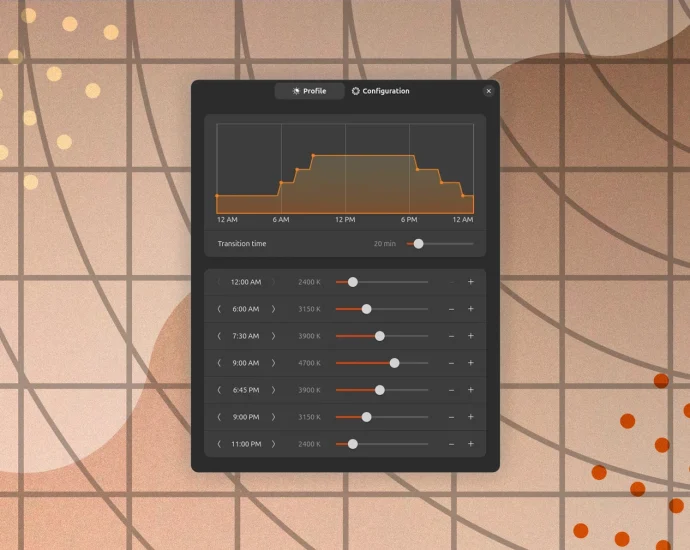Remove the 6:00 AM temperature point
Screen dimensions: 690x550
451,309
